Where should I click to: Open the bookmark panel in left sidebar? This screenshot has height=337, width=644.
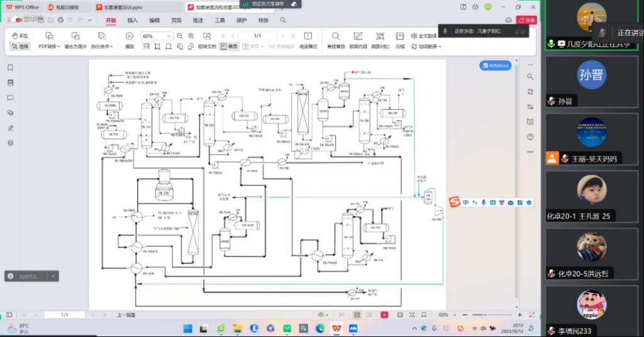pyautogui.click(x=11, y=68)
